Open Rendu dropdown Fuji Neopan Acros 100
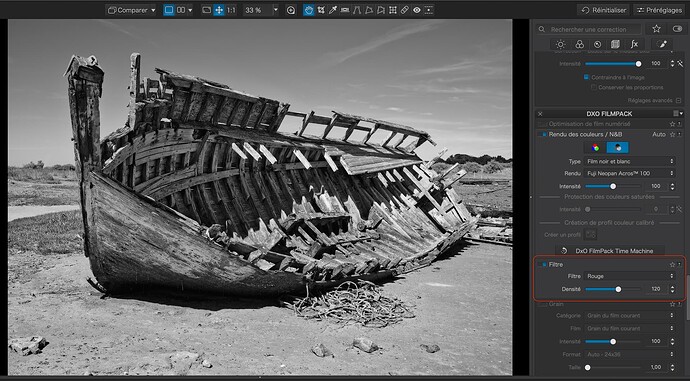Viewport: 690px width, 381px height. click(x=629, y=173)
